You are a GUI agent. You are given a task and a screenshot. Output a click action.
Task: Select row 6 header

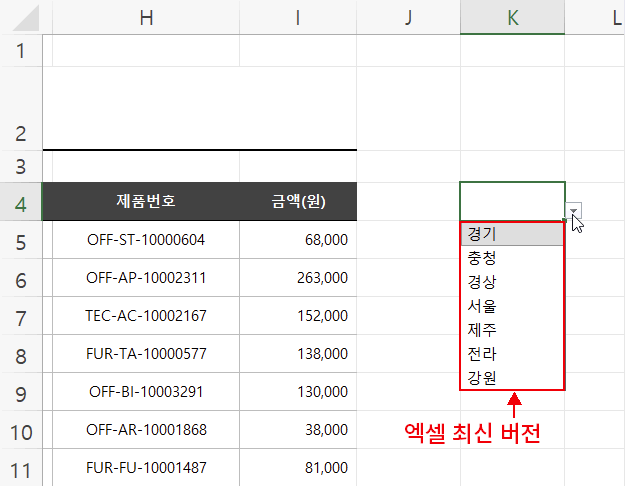point(21,277)
